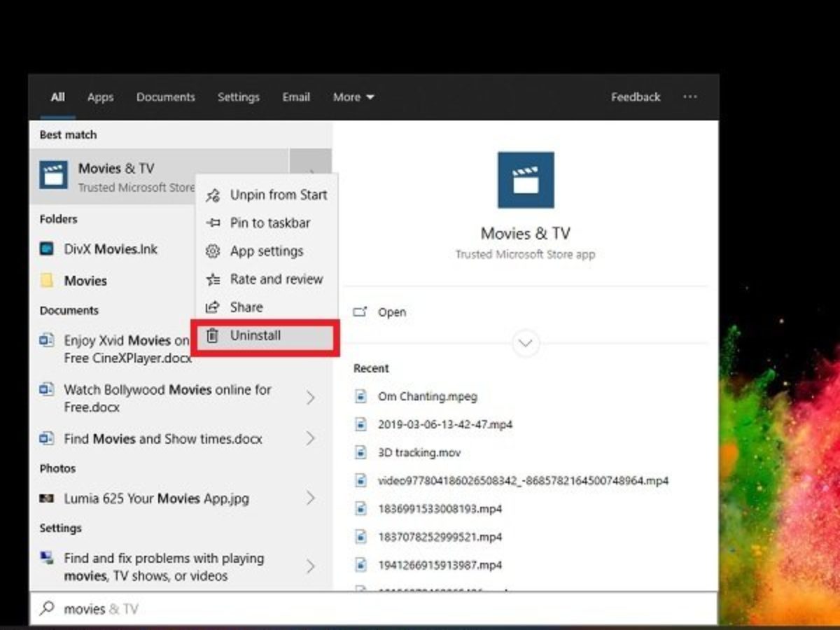Switch to the Settings tab
This screenshot has height=630, width=840.
pos(238,97)
